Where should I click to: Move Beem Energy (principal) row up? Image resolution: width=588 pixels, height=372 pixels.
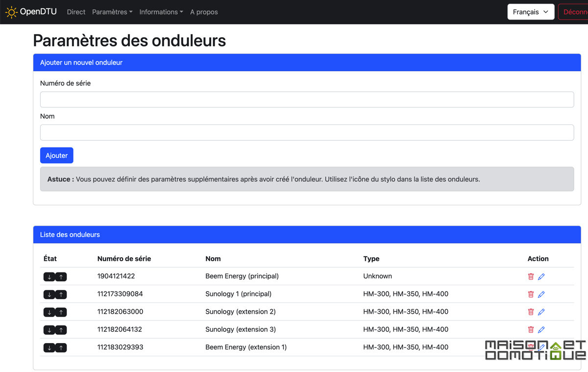(61, 277)
